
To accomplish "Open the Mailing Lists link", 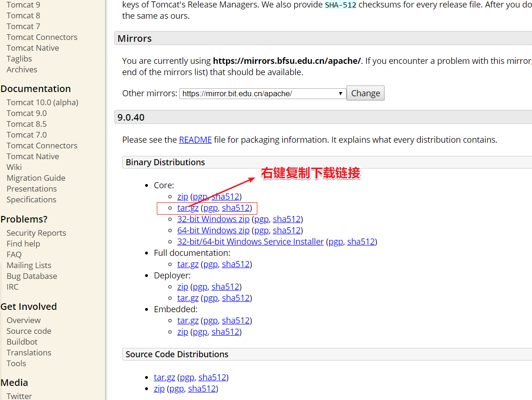I will tap(29, 266).
